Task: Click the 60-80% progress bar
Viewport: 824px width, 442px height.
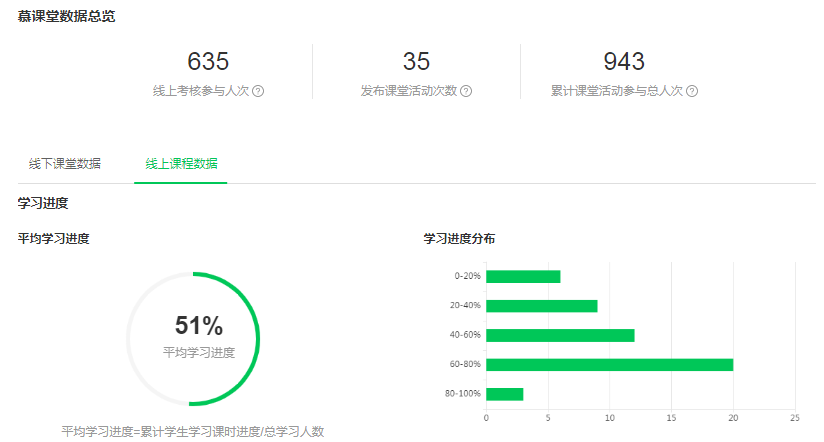Action: click(x=610, y=364)
